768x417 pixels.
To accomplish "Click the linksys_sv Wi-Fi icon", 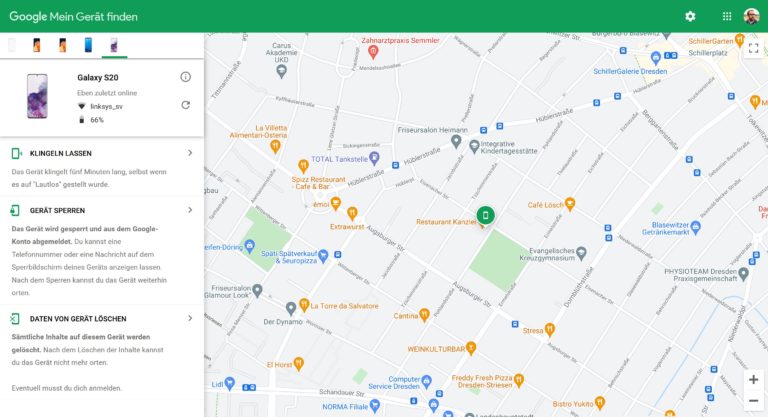I will [x=81, y=106].
